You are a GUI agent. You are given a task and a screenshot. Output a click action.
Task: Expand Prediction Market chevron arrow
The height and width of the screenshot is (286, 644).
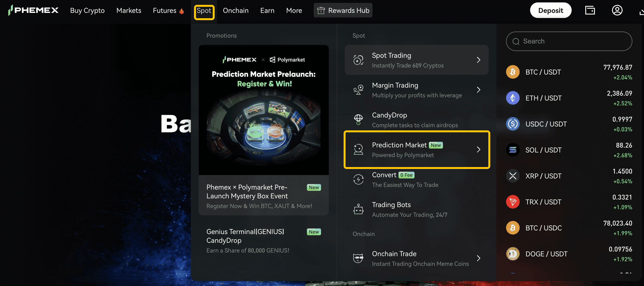[478, 150]
